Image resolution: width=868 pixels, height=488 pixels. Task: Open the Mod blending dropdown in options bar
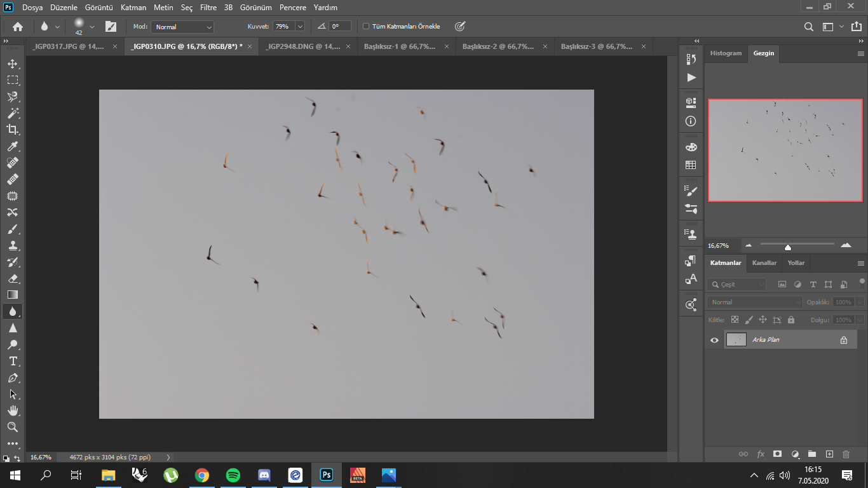(182, 27)
